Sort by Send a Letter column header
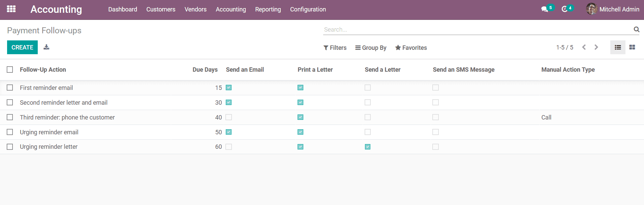The width and height of the screenshot is (644, 205). tap(382, 70)
